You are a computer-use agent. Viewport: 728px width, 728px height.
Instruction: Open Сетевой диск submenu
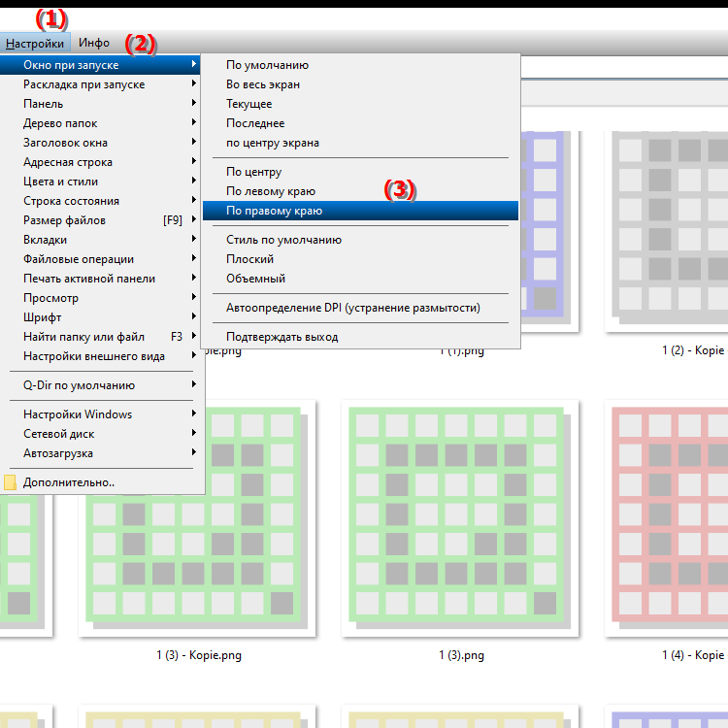click(x=100, y=434)
